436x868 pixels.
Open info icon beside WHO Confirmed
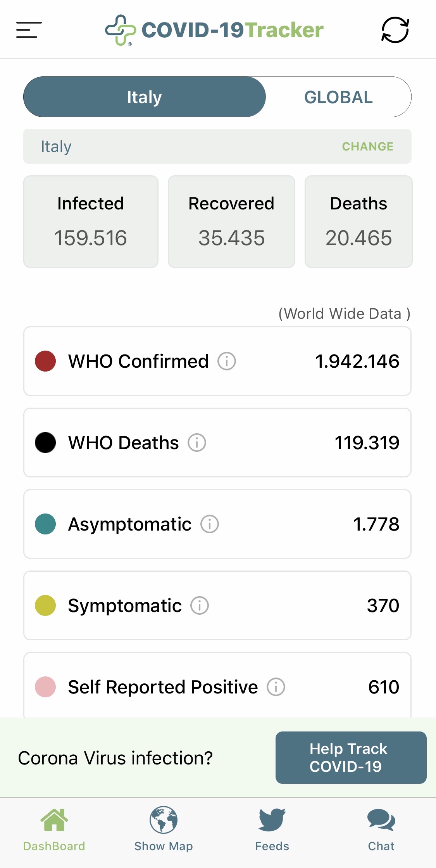[227, 361]
